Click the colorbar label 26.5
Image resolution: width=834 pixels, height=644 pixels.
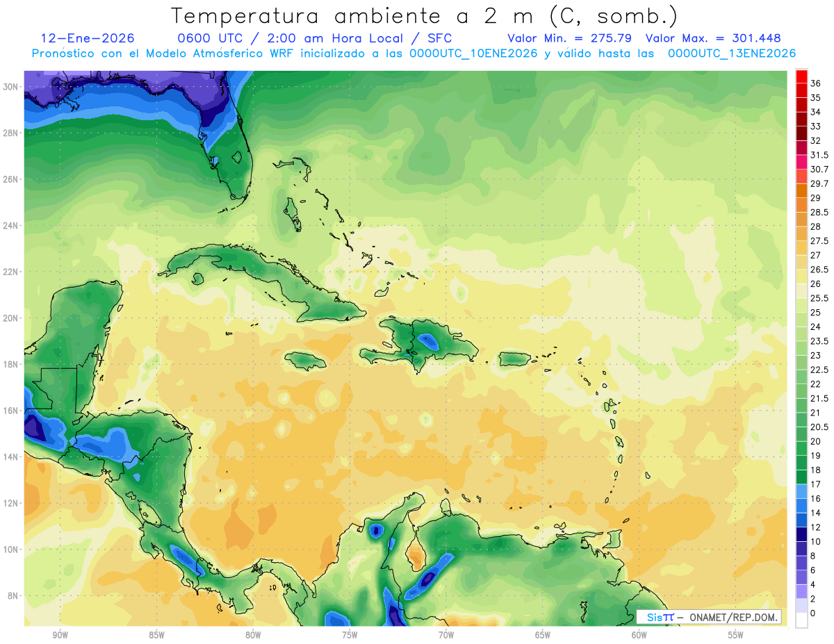point(819,270)
